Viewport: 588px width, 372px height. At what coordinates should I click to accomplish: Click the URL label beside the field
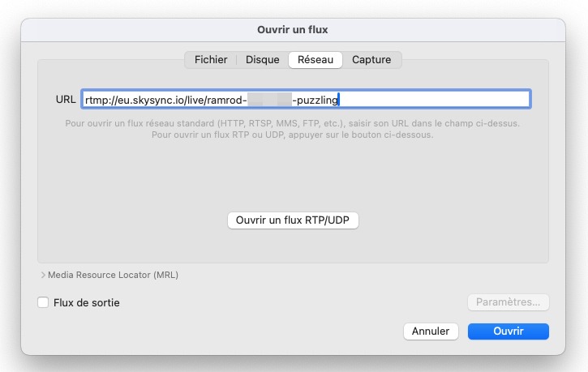66,99
